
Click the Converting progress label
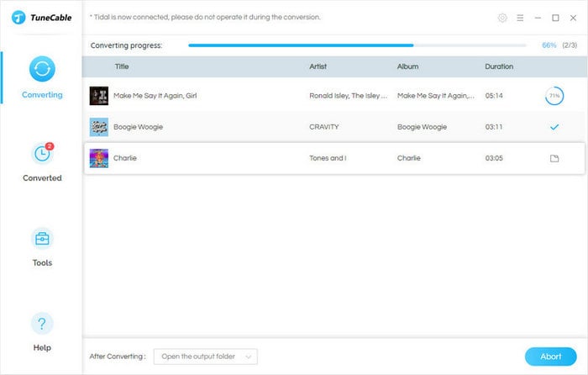[x=126, y=45]
